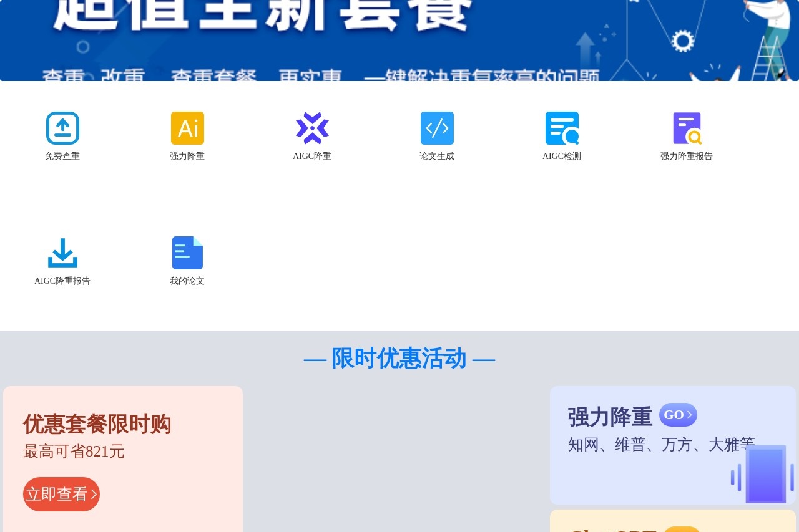The height and width of the screenshot is (532, 799).
Task: Click the 优惠套餐限时购 card title
Action: 97,424
